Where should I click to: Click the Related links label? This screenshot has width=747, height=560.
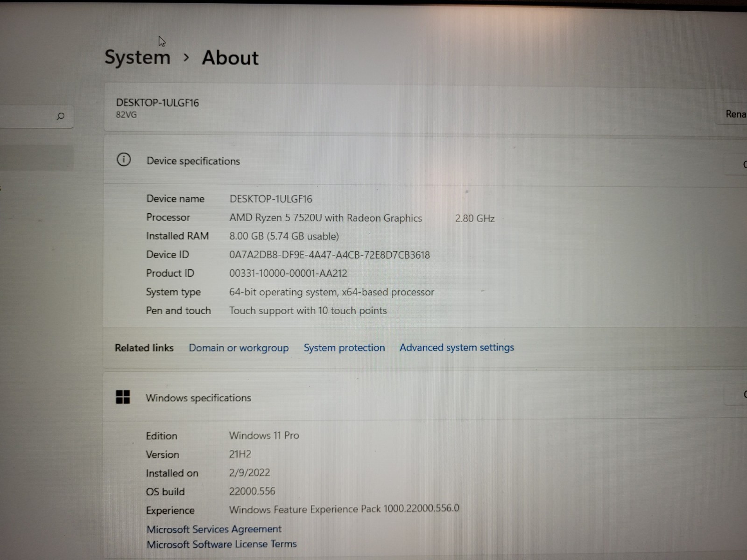pos(144,348)
